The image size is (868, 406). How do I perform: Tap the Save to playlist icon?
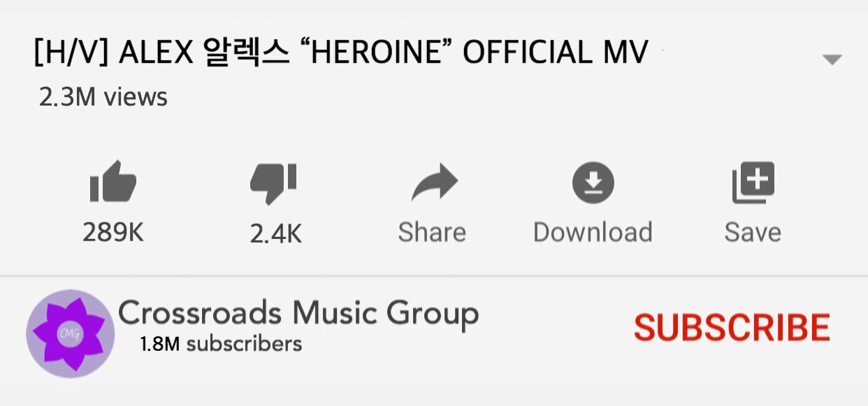pyautogui.click(x=753, y=183)
